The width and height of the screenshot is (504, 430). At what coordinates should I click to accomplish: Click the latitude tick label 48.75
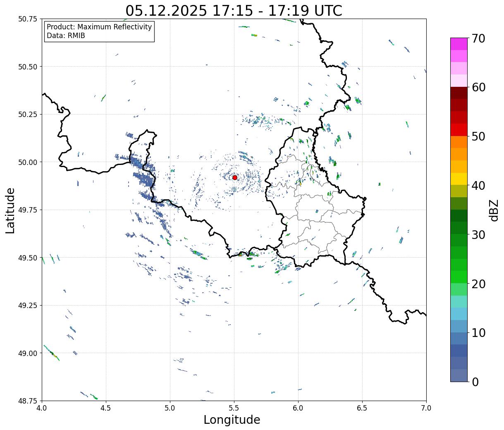[28, 401]
